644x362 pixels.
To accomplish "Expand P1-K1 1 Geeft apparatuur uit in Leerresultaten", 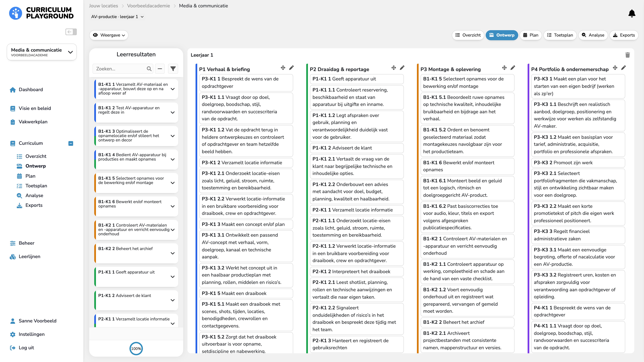I will [173, 277].
